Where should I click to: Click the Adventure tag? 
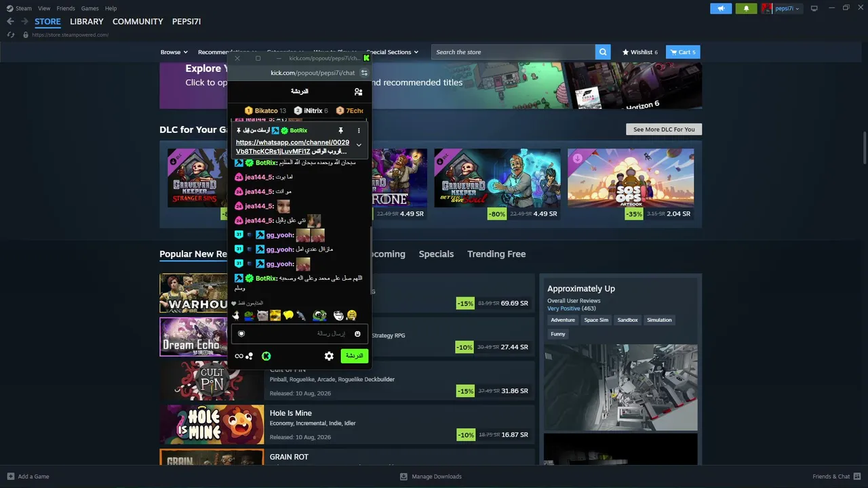click(x=563, y=320)
